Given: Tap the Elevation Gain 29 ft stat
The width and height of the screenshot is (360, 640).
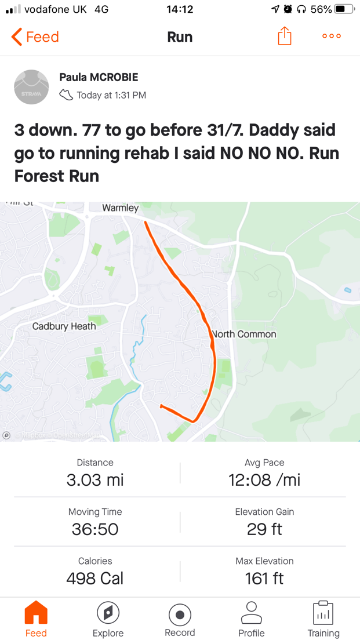Looking at the screenshot, I should coord(264,522).
